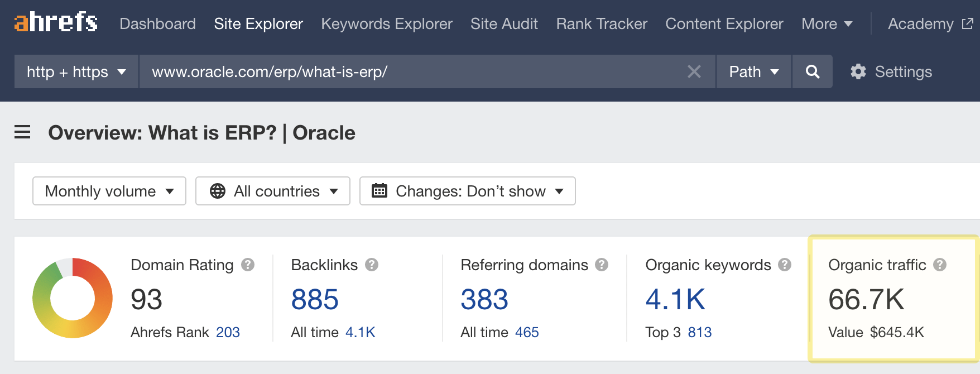Click the Organic traffic help icon
980x374 pixels.
940,265
